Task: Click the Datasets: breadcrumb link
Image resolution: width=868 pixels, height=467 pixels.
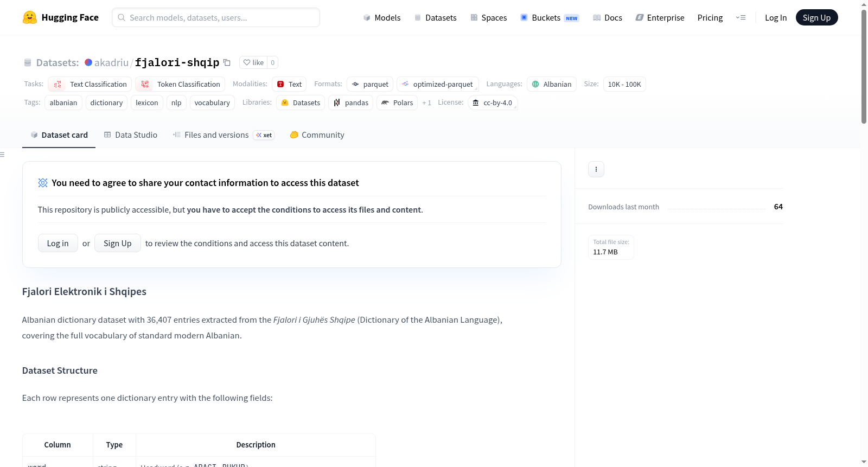Action: [x=58, y=62]
